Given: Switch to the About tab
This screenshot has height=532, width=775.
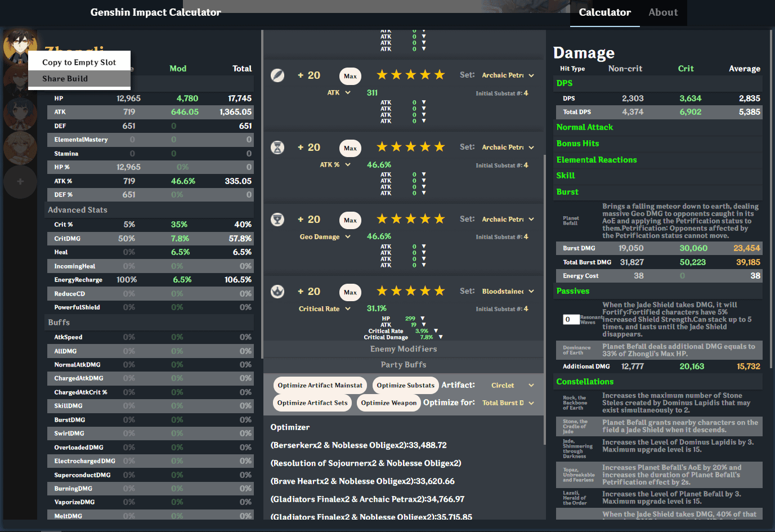Looking at the screenshot, I should [x=663, y=12].
